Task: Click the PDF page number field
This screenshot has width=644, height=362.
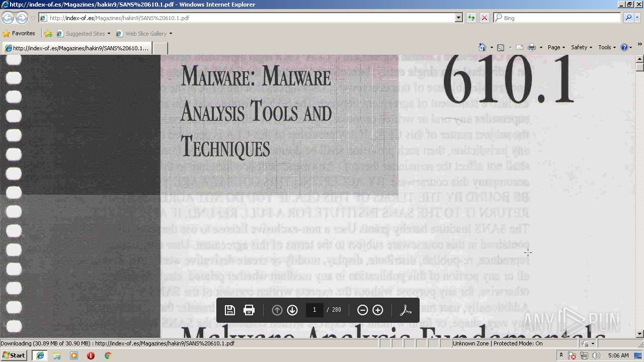Action: click(x=314, y=310)
